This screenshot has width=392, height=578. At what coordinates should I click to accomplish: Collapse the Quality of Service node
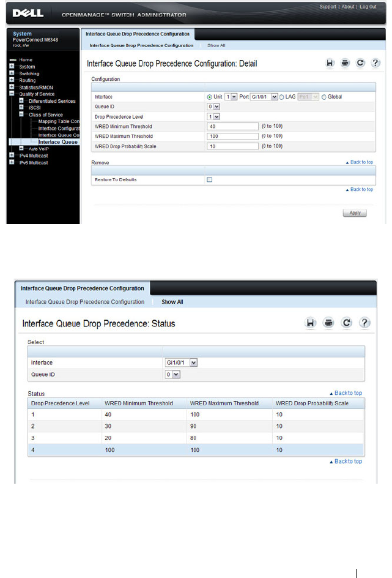12,94
